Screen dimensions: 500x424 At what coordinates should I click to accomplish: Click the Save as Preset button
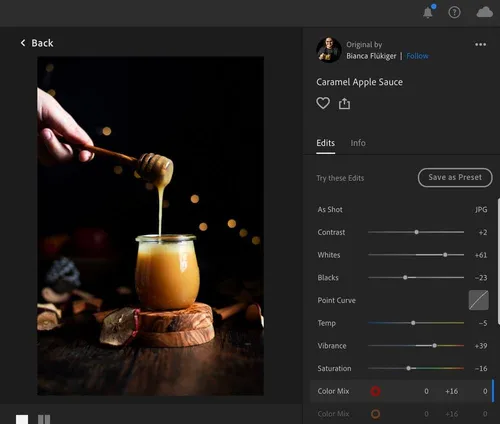click(455, 177)
